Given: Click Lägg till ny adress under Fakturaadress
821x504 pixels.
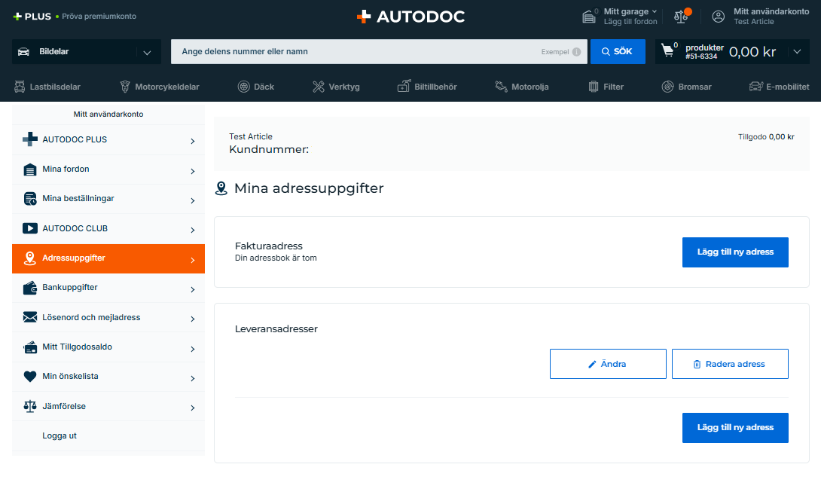Looking at the screenshot, I should 734,252.
